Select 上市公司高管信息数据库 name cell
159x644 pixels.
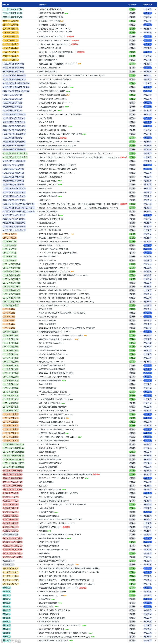[x=83, y=444]
